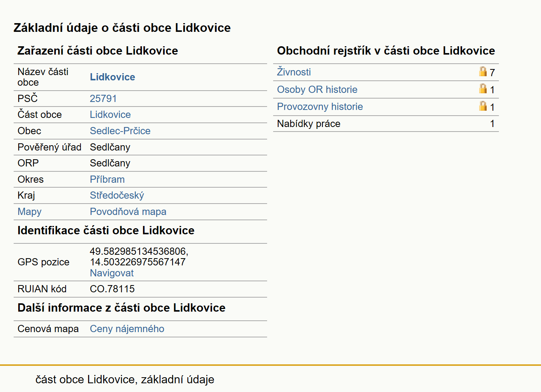
Task: Open the Povodňová mapa link
Action: pos(128,212)
